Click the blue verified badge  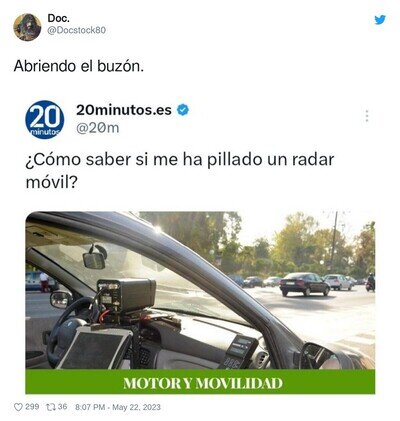[x=183, y=110]
